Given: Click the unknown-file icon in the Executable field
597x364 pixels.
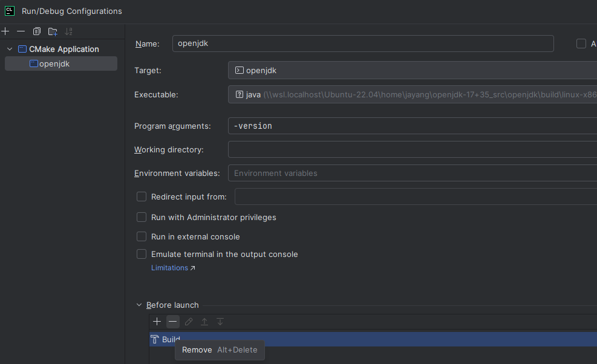Looking at the screenshot, I should click(239, 94).
